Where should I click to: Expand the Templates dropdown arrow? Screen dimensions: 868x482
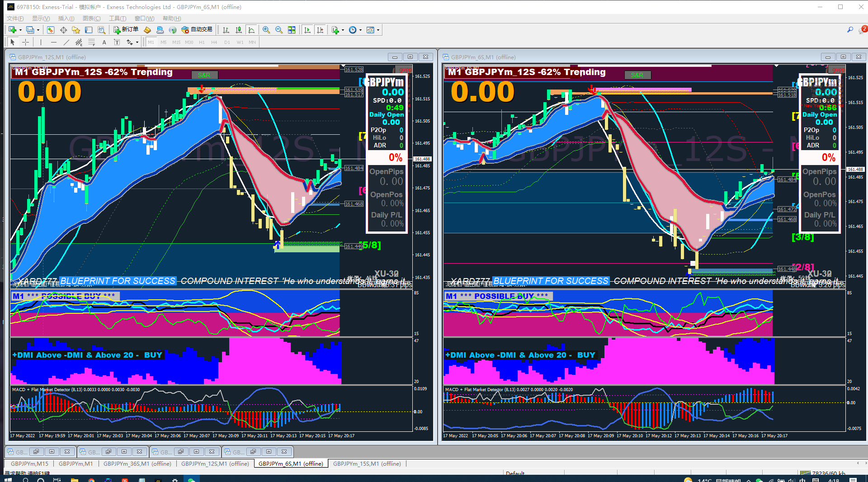(378, 30)
